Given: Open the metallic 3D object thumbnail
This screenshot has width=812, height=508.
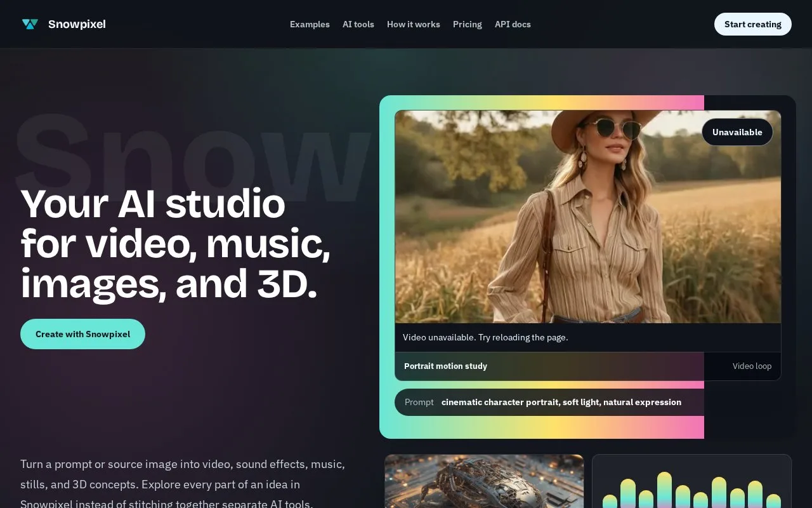Looking at the screenshot, I should point(484,481).
